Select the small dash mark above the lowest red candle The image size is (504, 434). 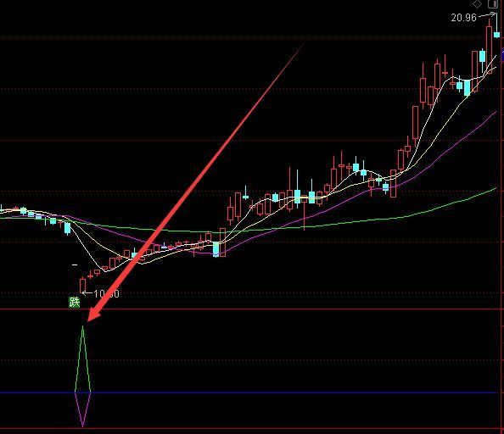[x=75, y=264]
